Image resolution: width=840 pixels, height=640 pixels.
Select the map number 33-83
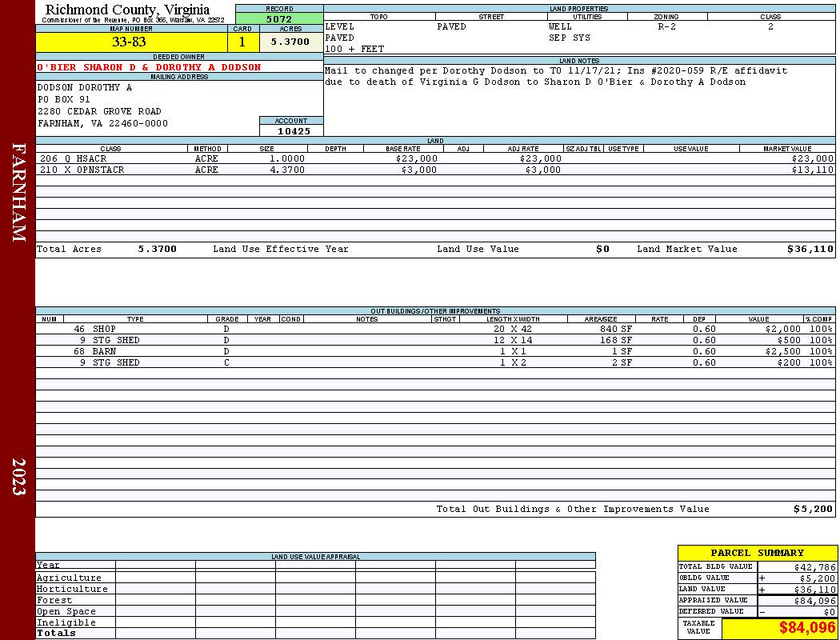(129, 42)
